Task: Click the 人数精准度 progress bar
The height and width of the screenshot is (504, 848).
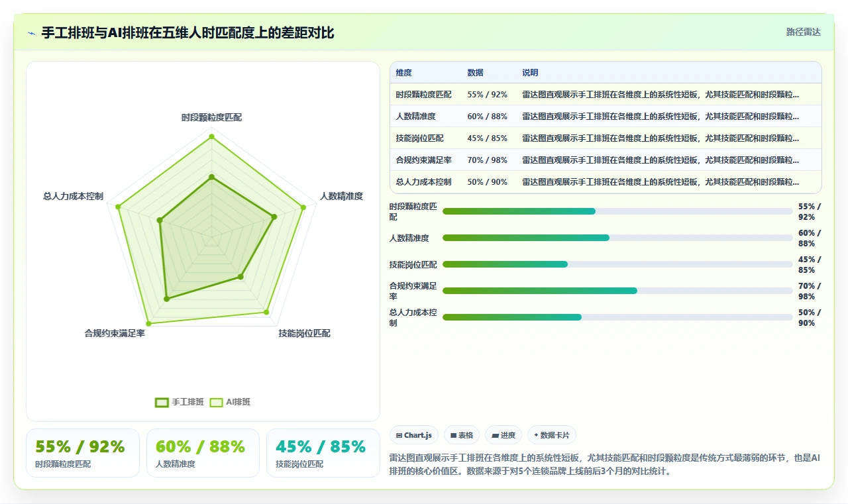Action: tap(617, 238)
